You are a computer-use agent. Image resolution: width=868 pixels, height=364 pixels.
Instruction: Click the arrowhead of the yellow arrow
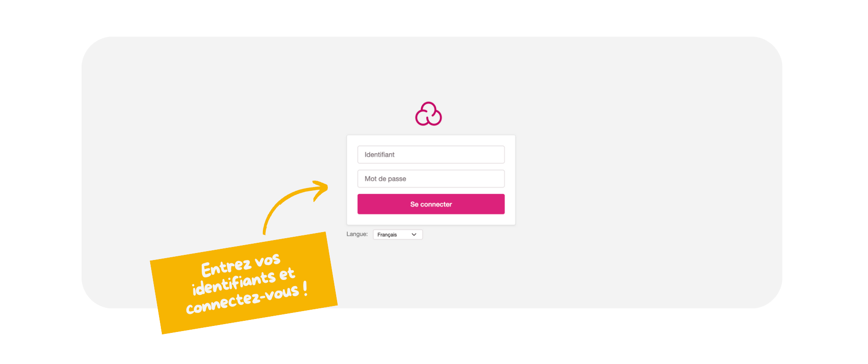[x=320, y=189]
